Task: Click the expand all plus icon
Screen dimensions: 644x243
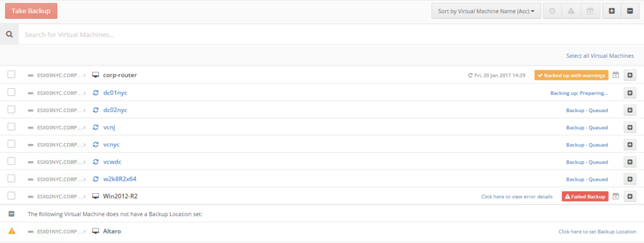Action: [x=611, y=11]
